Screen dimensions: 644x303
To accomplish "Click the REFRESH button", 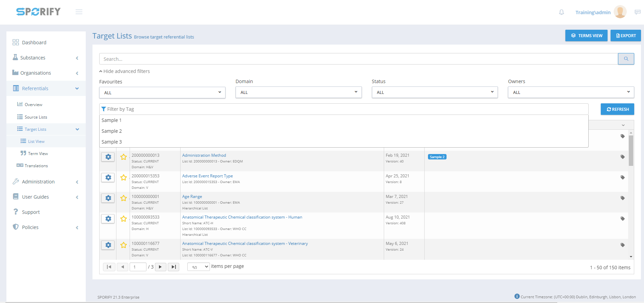I will [x=617, y=109].
